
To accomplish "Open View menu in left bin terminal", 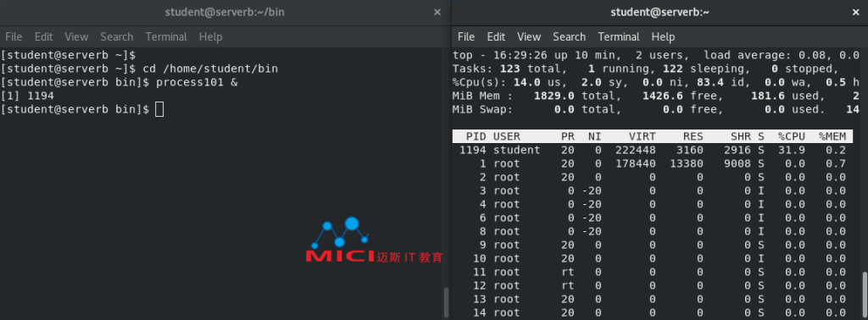I will pos(76,37).
